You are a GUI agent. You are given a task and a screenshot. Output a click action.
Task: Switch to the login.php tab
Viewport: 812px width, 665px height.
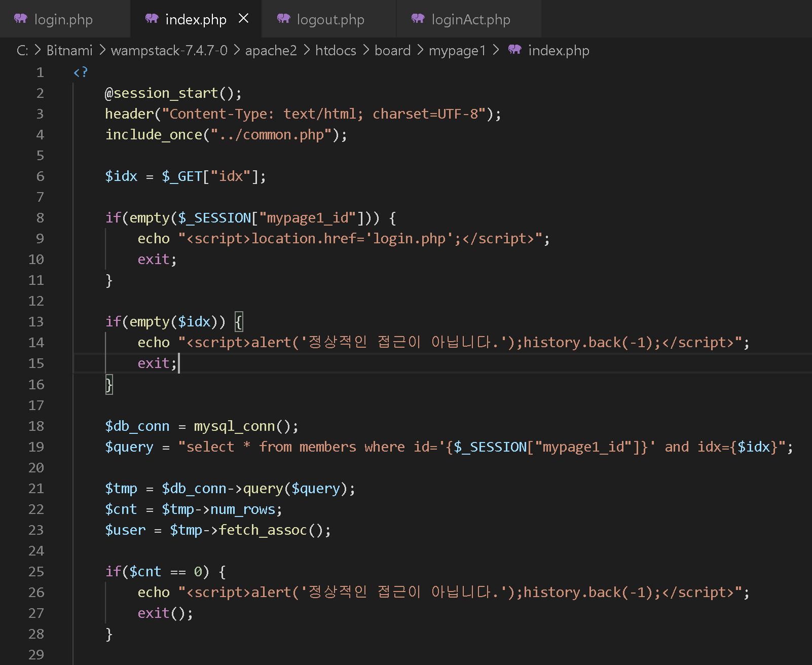click(64, 19)
